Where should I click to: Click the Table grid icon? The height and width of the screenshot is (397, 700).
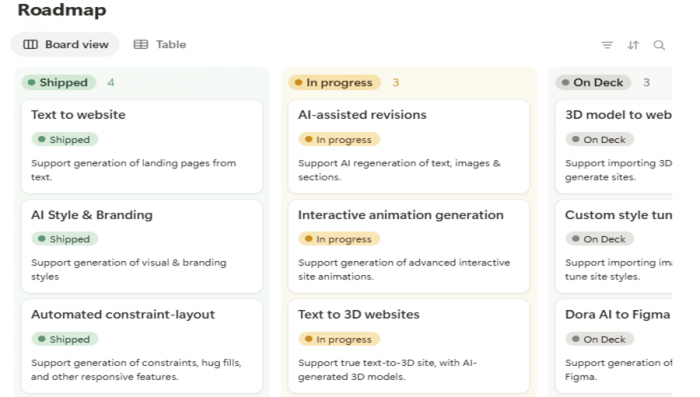pos(141,44)
